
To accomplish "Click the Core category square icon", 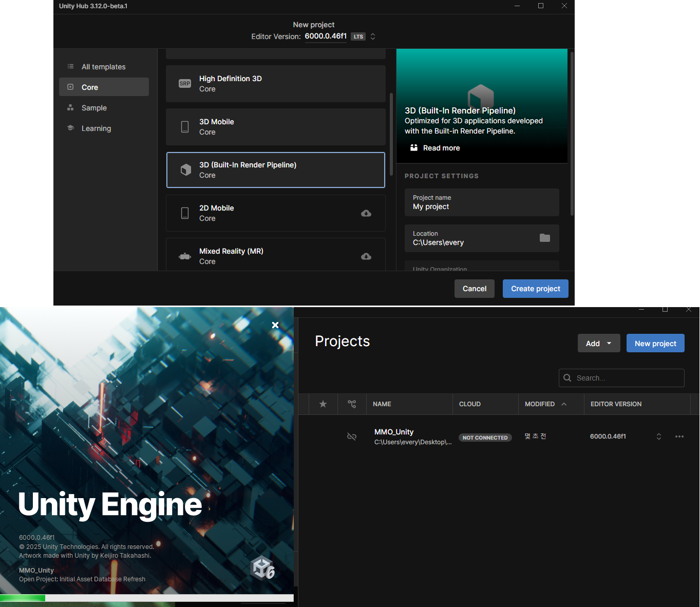I will point(70,87).
